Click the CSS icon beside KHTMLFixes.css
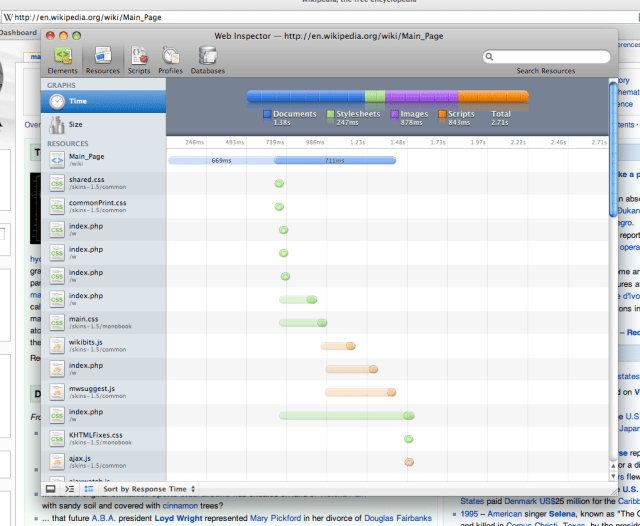 57,439
